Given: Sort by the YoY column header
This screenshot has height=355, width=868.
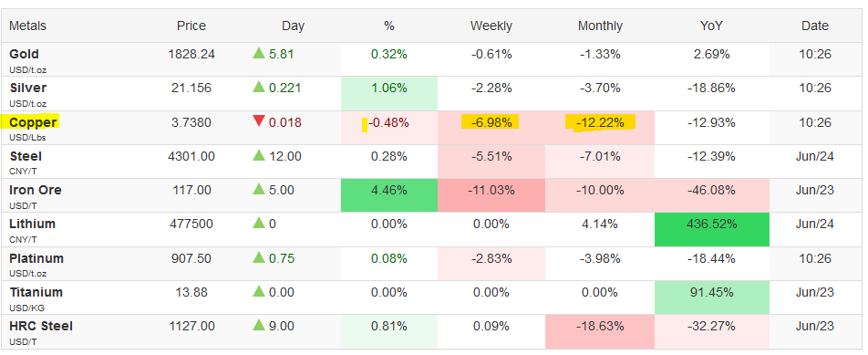Looking at the screenshot, I should click(x=711, y=26).
